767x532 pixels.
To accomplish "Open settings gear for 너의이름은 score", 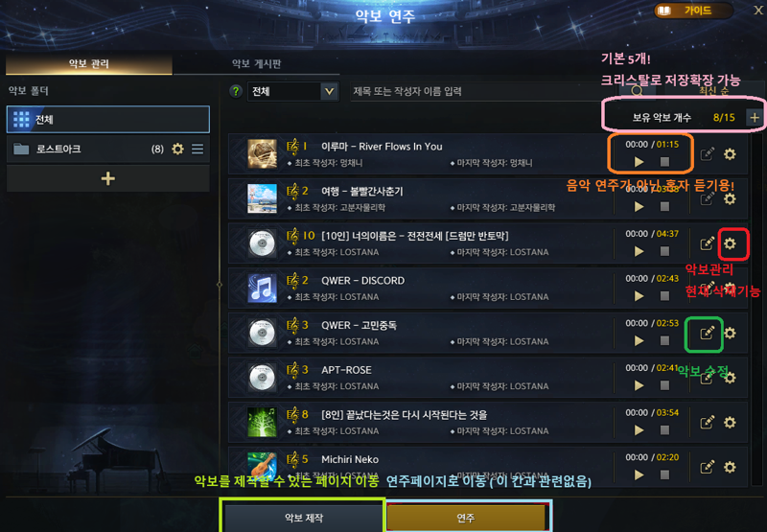I will (730, 243).
